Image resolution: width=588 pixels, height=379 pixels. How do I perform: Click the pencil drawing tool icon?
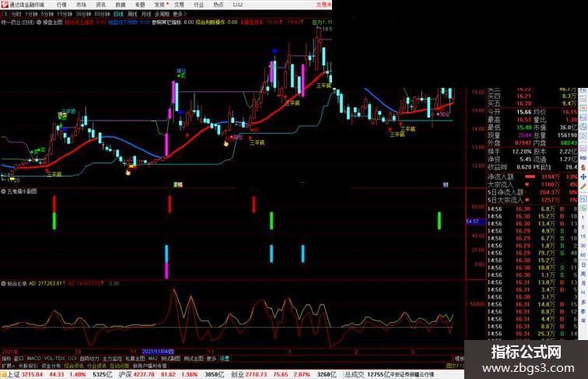click(x=583, y=186)
